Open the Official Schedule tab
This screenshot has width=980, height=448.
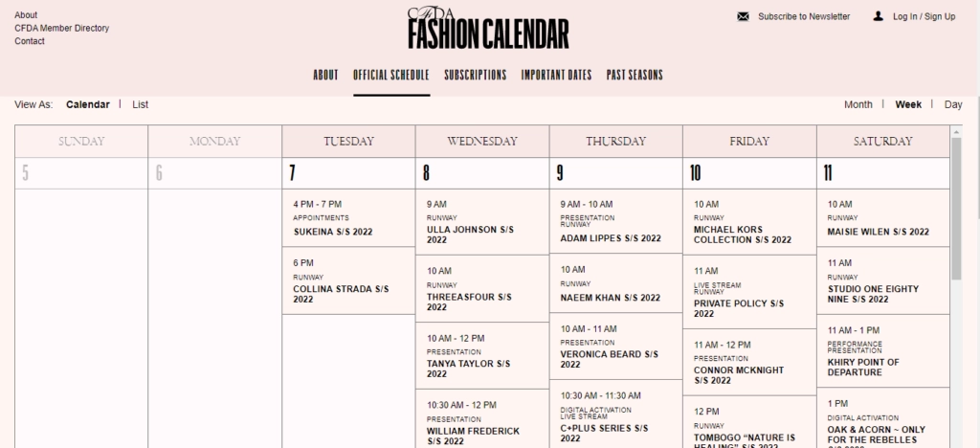(x=390, y=75)
